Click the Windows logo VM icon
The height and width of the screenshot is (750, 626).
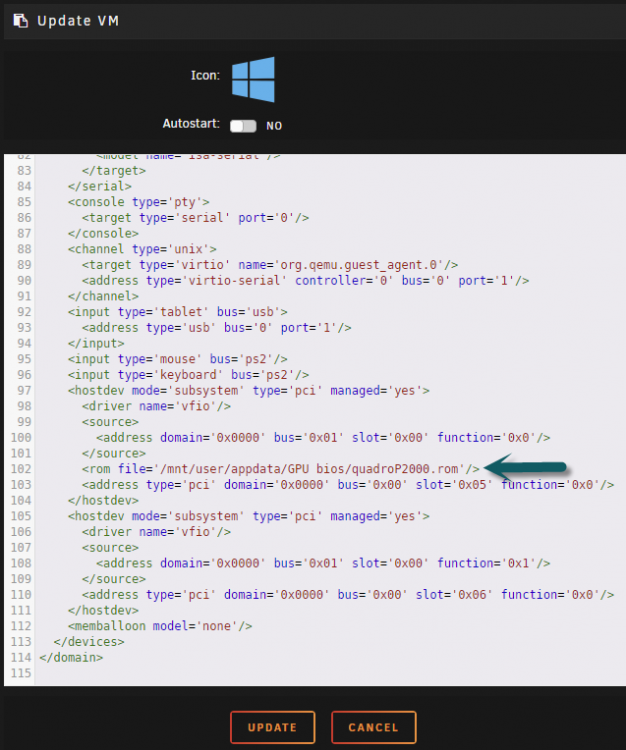point(253,79)
